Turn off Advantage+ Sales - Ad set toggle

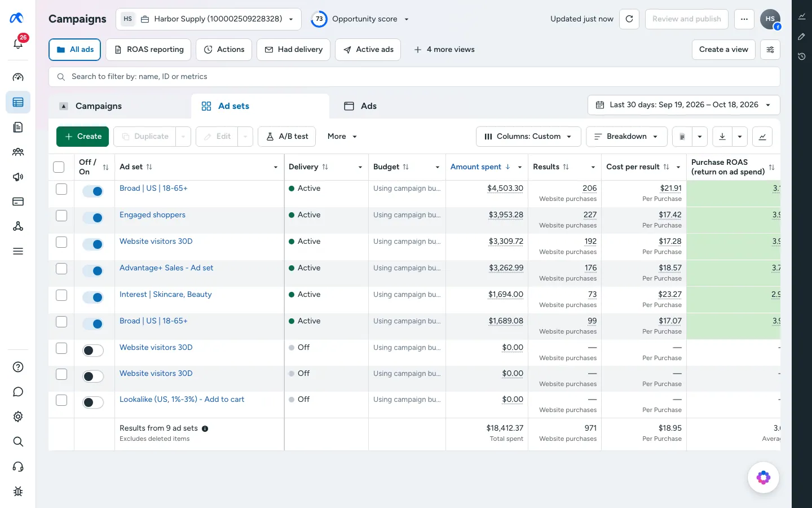pos(93,271)
